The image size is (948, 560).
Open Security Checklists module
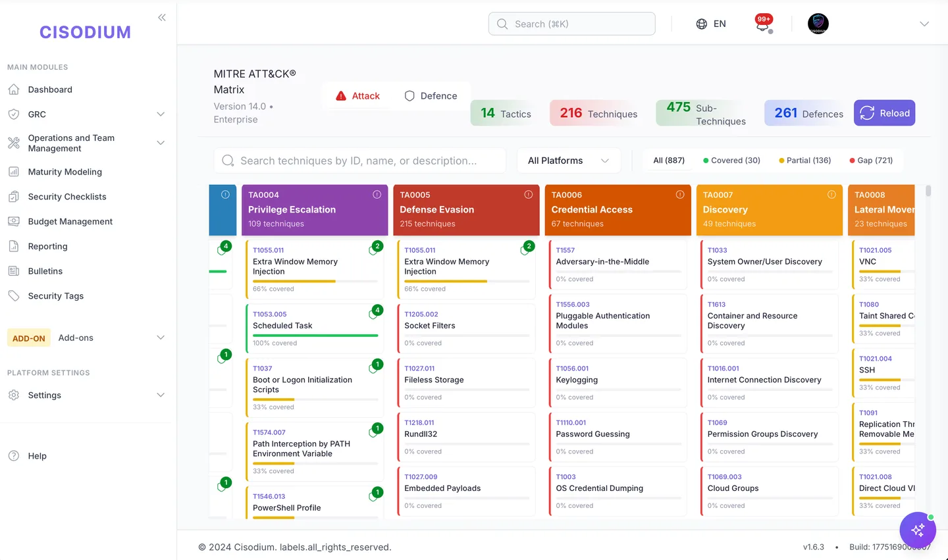point(67,197)
